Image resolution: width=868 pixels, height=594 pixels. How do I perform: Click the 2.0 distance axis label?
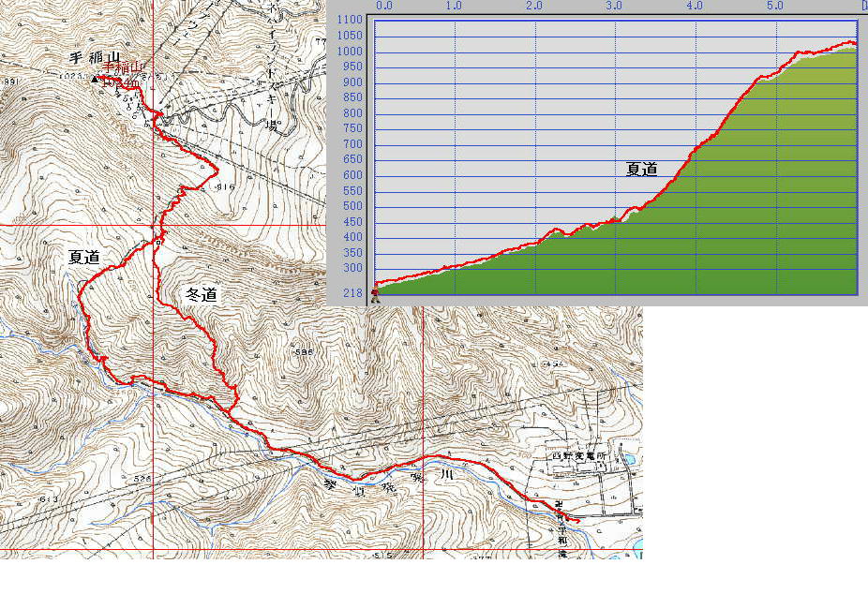(x=534, y=6)
